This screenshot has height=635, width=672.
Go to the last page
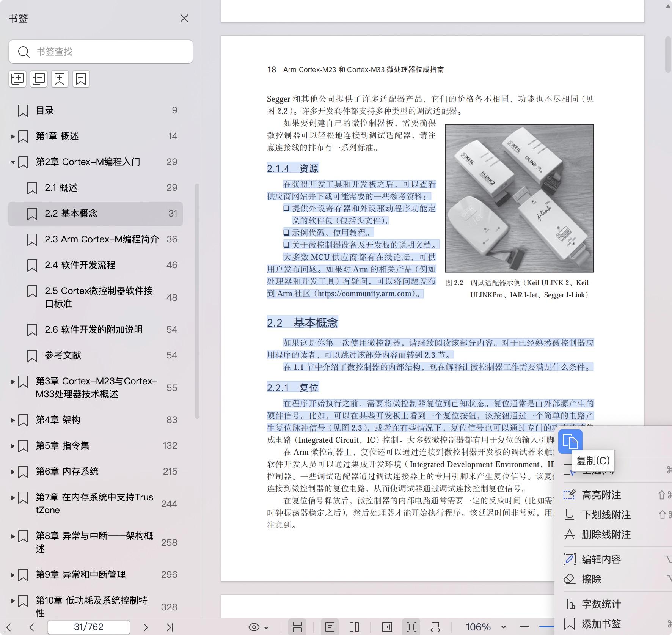click(x=170, y=627)
